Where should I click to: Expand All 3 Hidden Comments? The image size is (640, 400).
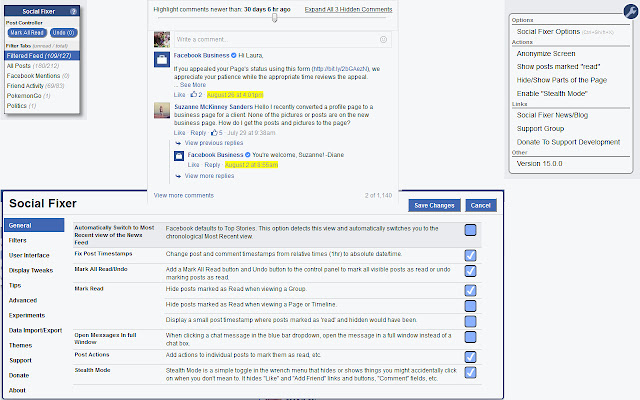tap(348, 9)
